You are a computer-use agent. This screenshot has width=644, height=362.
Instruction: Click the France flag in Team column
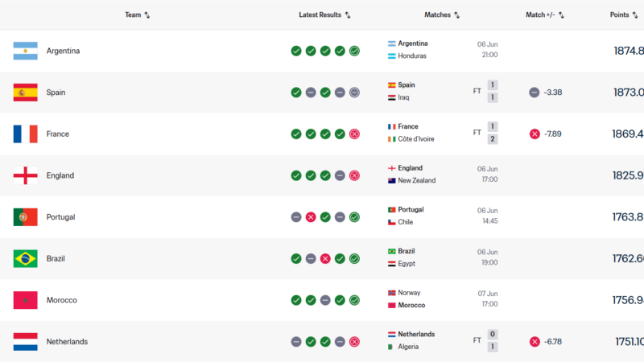tap(26, 134)
